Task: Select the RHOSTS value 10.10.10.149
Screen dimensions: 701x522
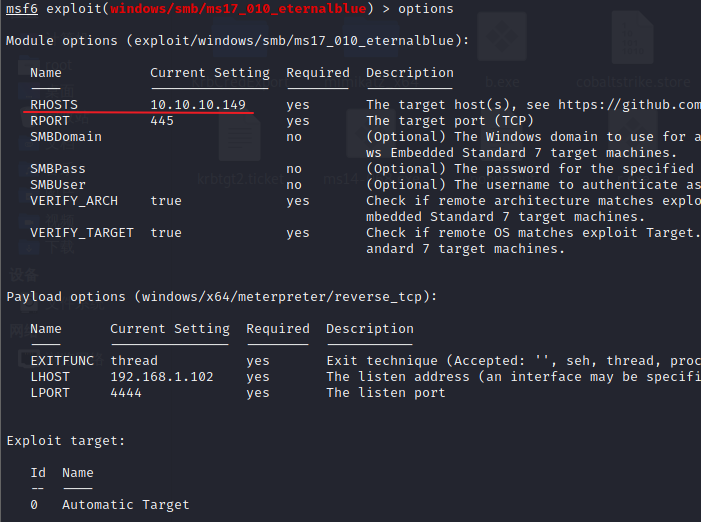Action: [198, 105]
